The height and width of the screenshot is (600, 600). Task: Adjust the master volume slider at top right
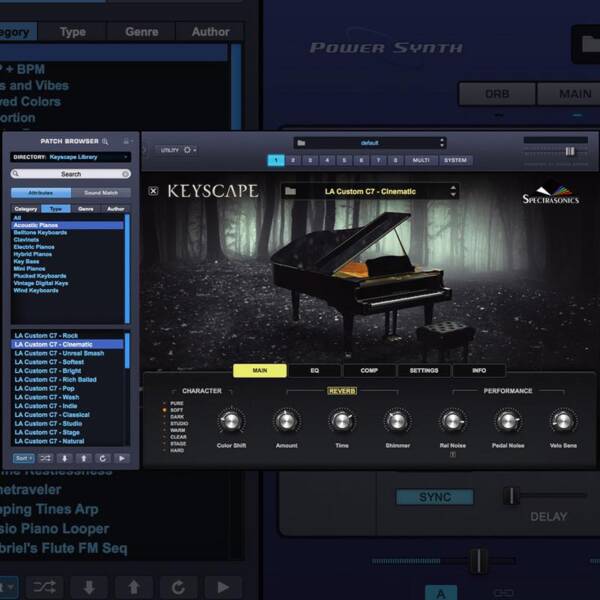click(570, 152)
